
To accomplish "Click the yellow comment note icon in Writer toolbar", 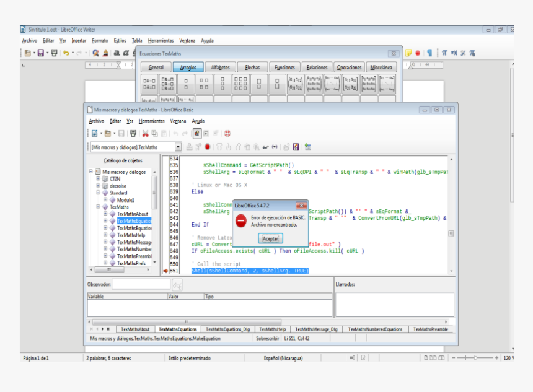I will [x=408, y=53].
